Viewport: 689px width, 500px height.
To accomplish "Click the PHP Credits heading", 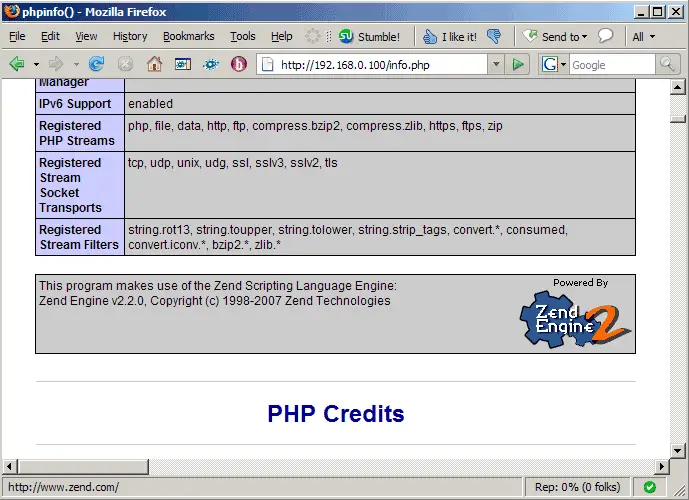I will (336, 413).
